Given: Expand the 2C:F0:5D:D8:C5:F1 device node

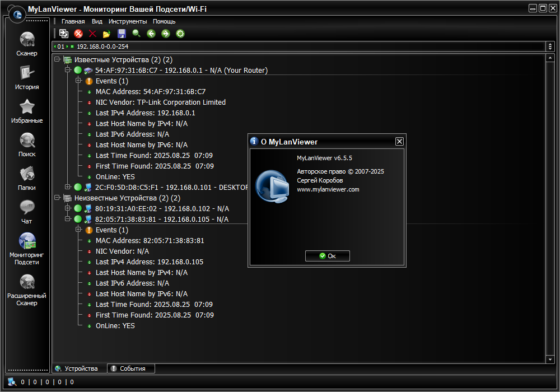Looking at the screenshot, I should click(68, 186).
